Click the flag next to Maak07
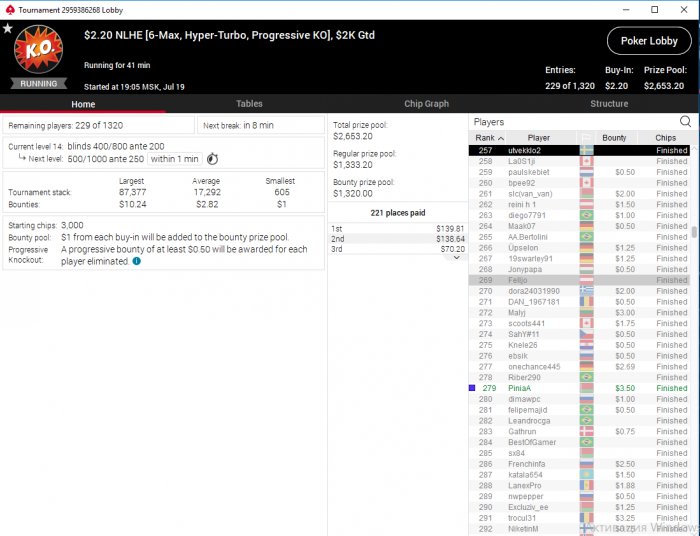Screen dimensions: 700x536 (587, 226)
